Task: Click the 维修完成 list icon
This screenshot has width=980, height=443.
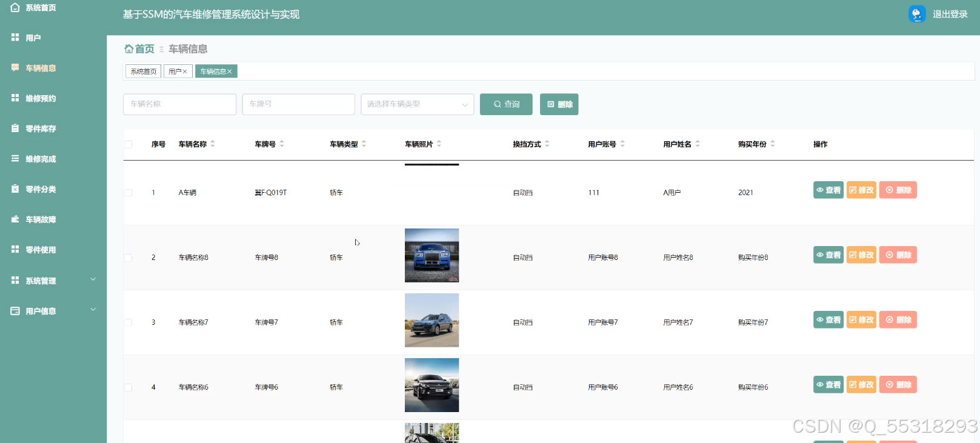Action: tap(15, 159)
